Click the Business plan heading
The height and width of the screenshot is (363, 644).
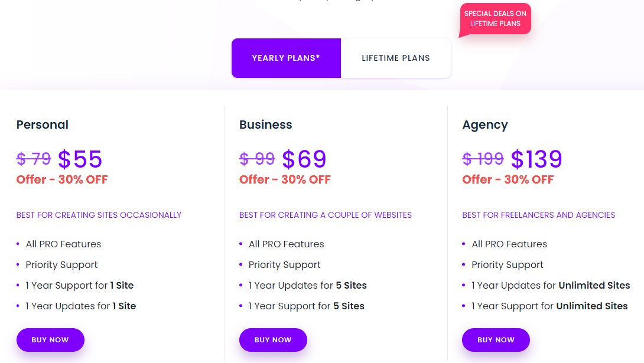266,125
